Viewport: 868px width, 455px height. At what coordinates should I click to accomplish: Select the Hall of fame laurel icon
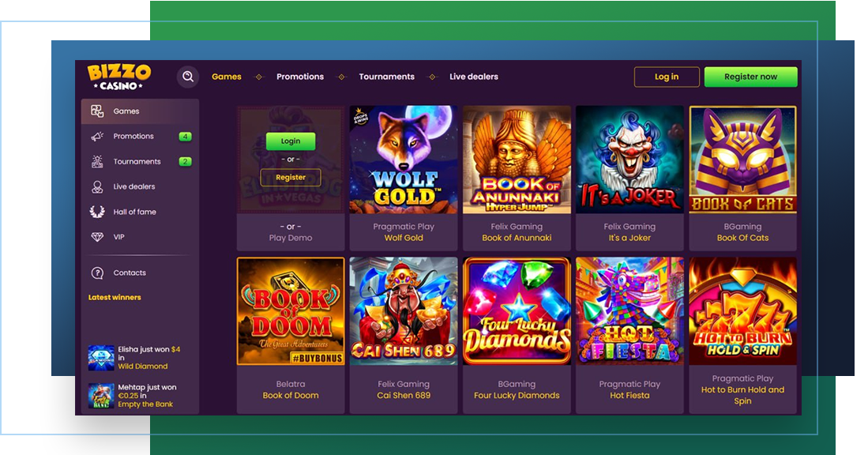[97, 212]
